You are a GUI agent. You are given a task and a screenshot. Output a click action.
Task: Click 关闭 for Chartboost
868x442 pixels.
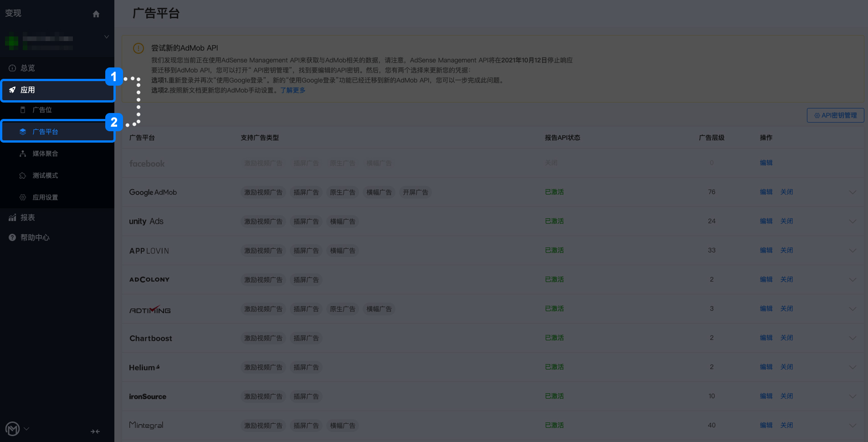[x=786, y=338]
